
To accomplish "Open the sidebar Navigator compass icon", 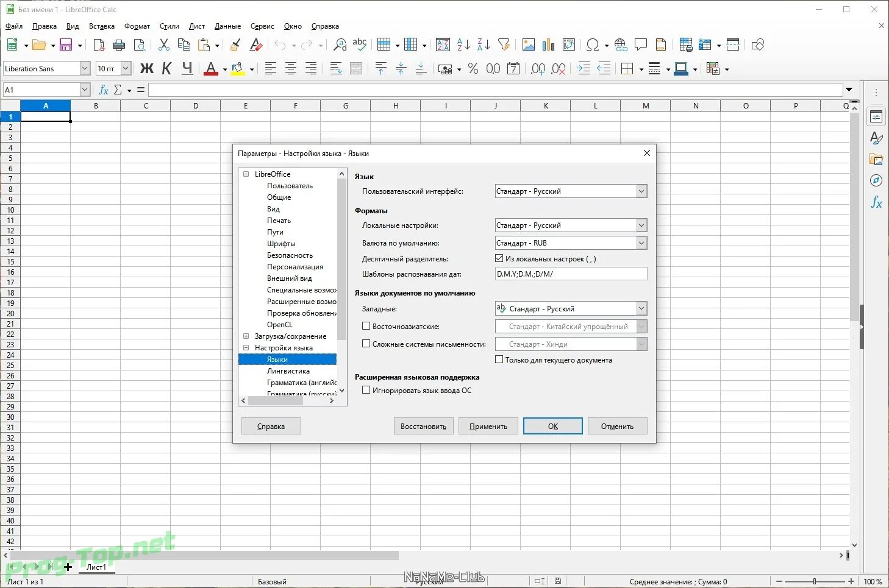I will pos(876,180).
